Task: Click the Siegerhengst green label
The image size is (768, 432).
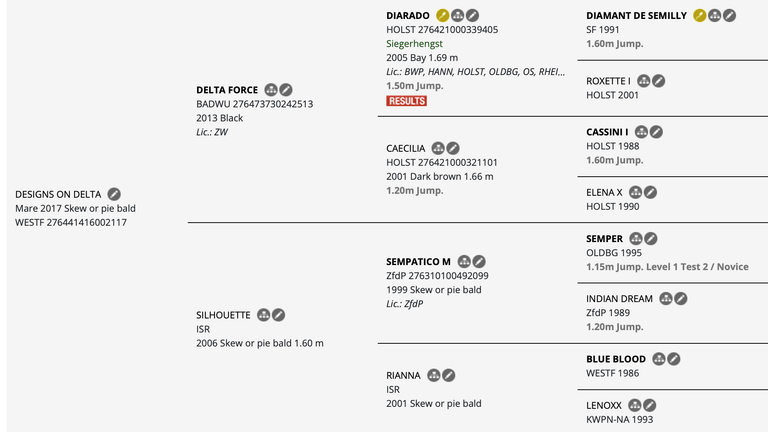Action: 414,44
